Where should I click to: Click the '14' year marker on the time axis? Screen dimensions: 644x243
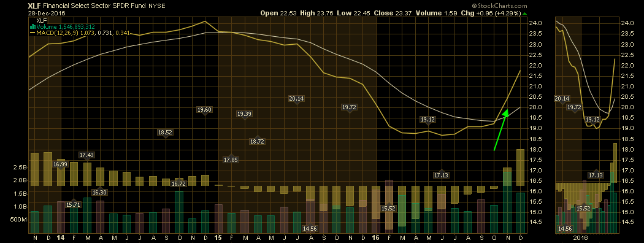(60, 238)
